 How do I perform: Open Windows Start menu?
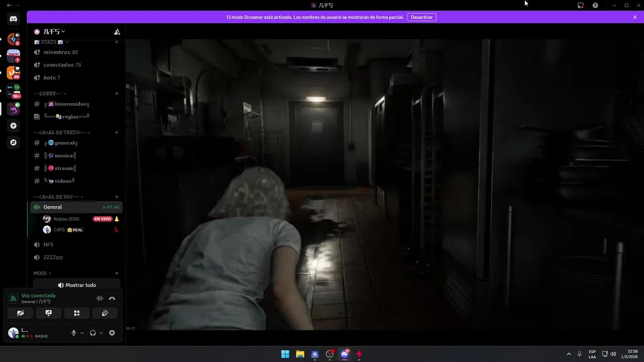[x=285, y=354]
